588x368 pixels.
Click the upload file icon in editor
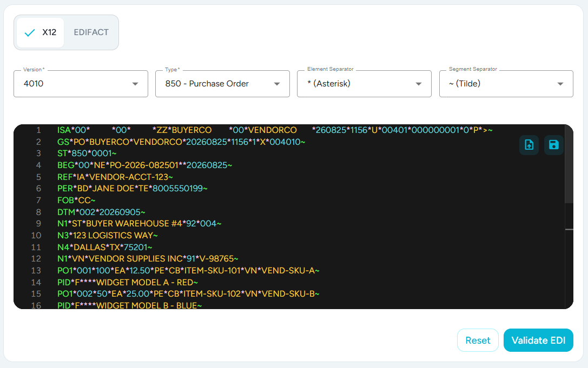point(528,145)
